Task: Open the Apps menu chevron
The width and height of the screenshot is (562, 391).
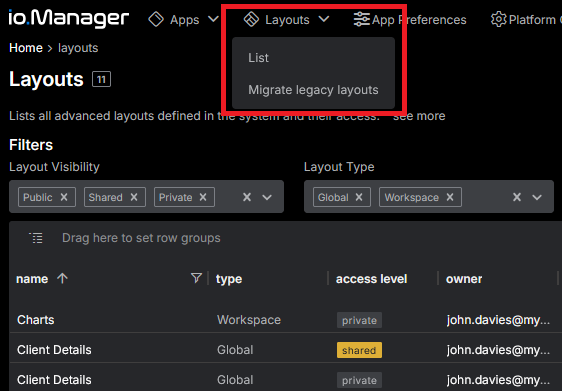Action: tap(213, 19)
